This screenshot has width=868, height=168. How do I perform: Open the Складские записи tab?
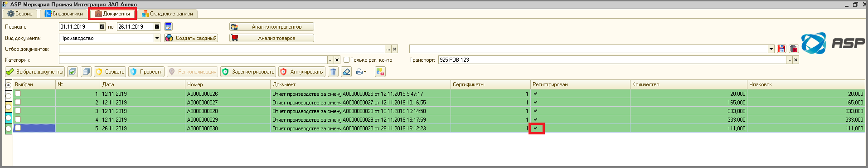click(167, 14)
